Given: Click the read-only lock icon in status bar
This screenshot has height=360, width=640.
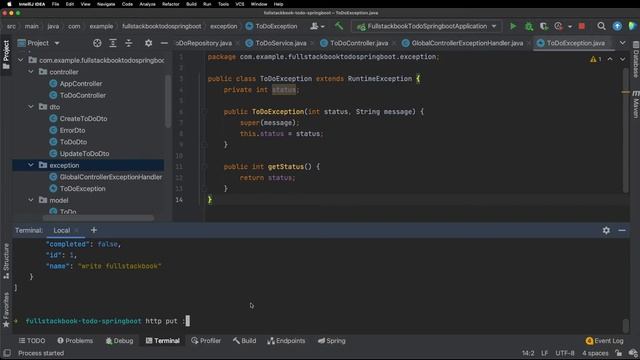Looking at the screenshot, I should point(619,353).
